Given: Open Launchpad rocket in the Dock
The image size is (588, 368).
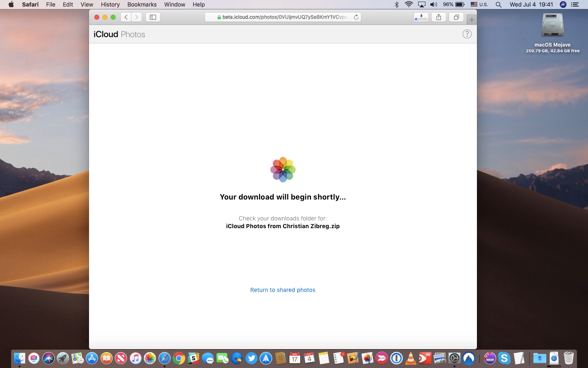Looking at the screenshot, I should (62, 358).
